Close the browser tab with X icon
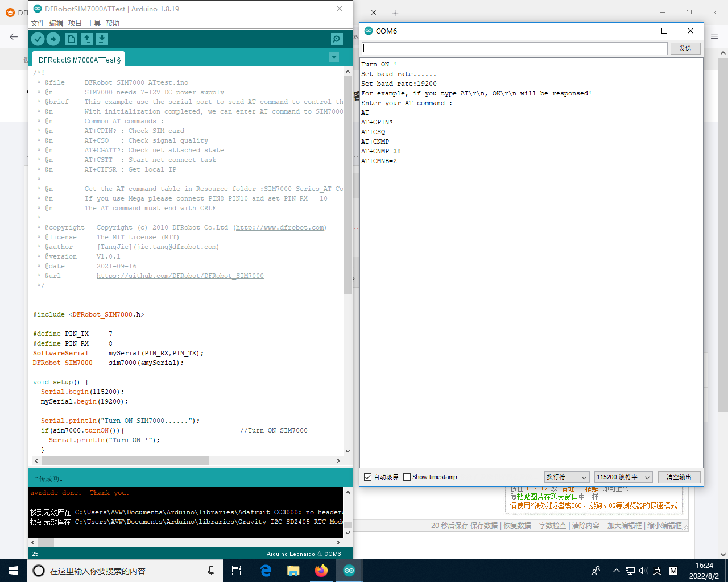 coord(374,13)
